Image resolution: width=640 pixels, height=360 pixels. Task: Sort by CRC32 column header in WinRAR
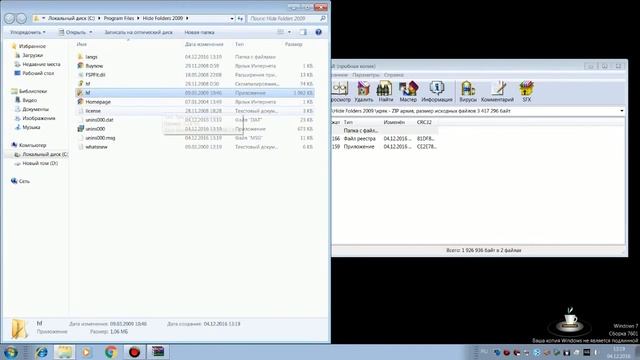[424, 122]
